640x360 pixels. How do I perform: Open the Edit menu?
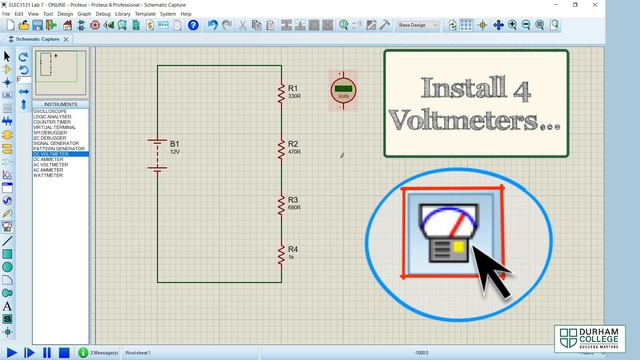pyautogui.click(x=19, y=14)
